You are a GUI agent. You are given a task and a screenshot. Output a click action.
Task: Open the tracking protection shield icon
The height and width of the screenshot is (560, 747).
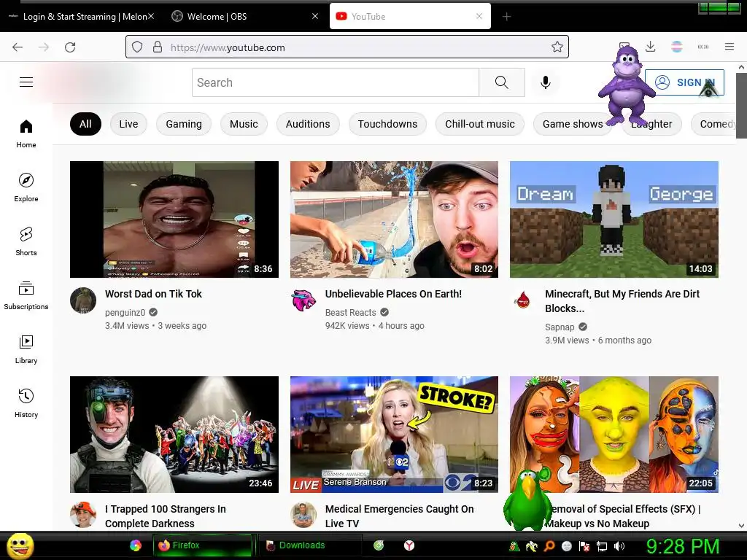[137, 47]
